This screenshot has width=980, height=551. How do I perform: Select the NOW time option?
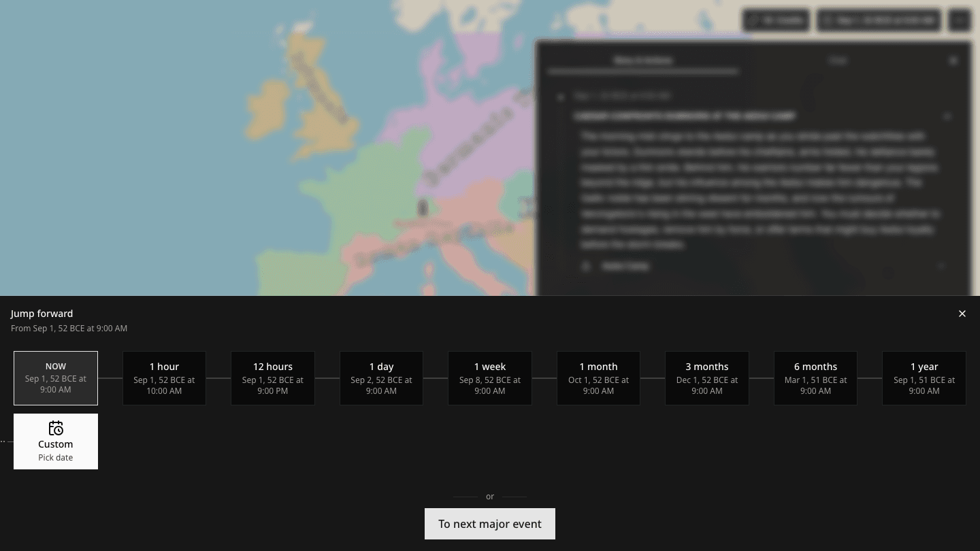click(x=56, y=378)
